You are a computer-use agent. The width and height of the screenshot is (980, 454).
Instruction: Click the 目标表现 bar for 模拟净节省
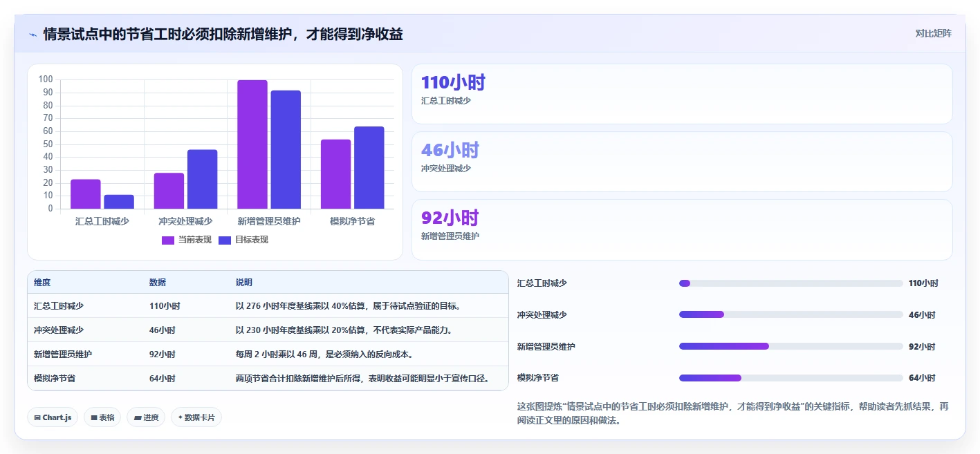coord(369,168)
